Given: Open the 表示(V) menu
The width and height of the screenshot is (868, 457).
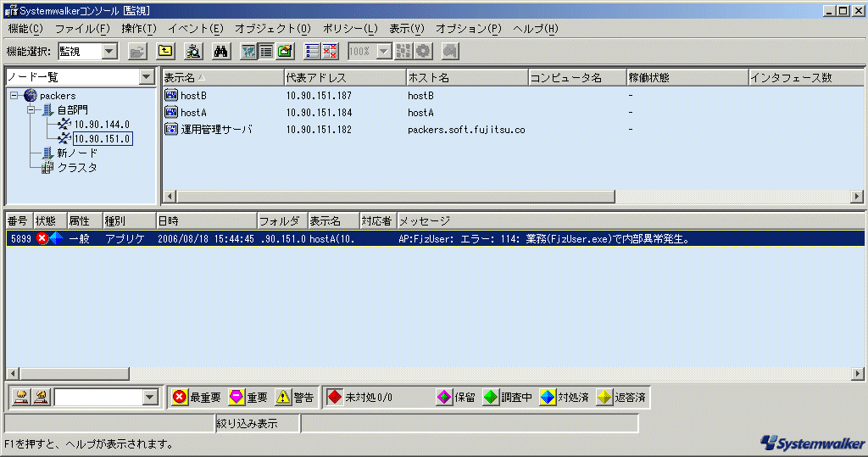Looking at the screenshot, I should pyautogui.click(x=406, y=28).
